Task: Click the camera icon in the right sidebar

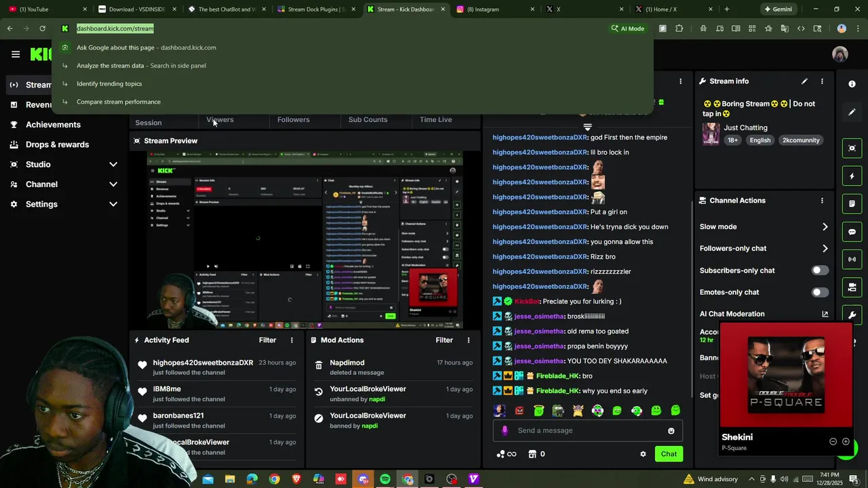Action: [852, 287]
